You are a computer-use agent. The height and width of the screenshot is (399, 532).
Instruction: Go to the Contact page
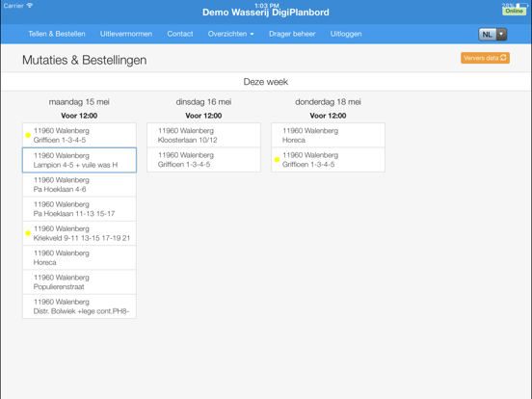(180, 34)
